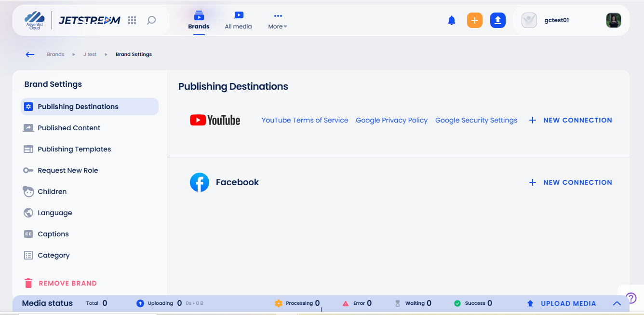Click the search magnifier icon
644x315 pixels.
coord(151,20)
